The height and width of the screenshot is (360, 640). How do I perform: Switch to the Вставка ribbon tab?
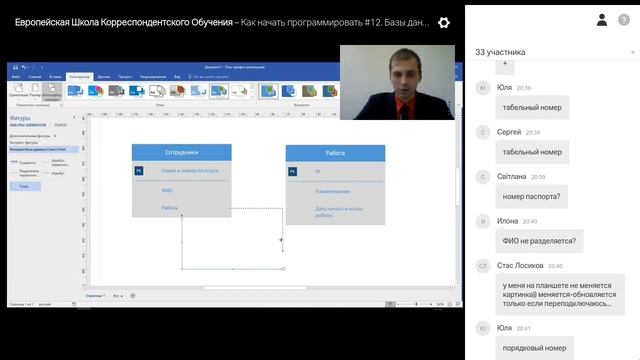[x=55, y=77]
